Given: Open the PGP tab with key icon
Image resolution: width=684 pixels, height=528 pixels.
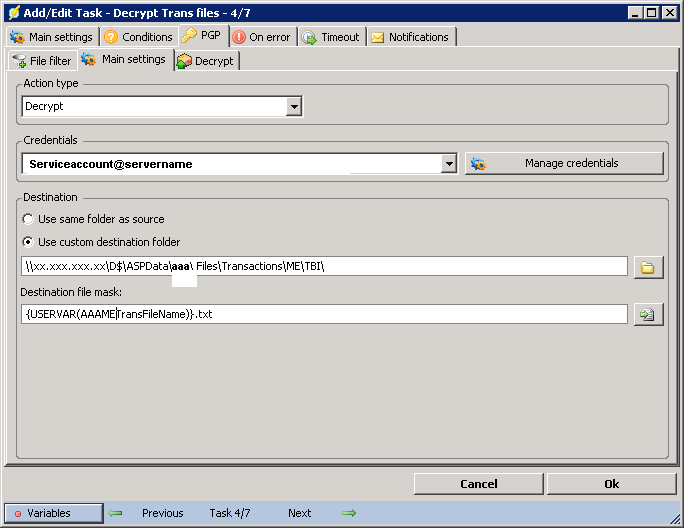Looking at the screenshot, I should coord(203,36).
